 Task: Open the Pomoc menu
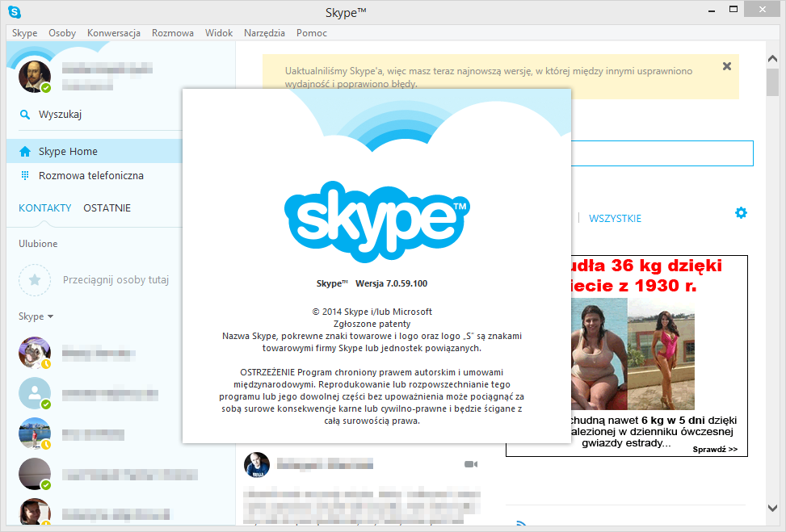312,33
